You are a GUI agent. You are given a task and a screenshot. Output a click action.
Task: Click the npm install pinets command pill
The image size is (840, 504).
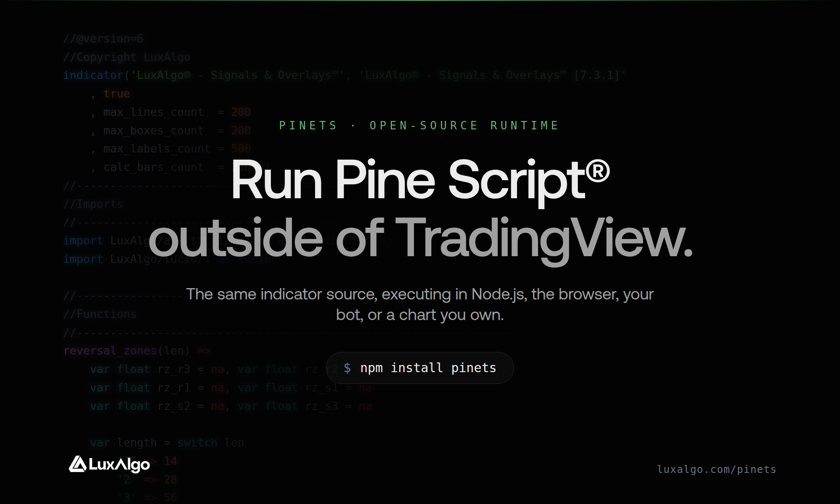[420, 368]
